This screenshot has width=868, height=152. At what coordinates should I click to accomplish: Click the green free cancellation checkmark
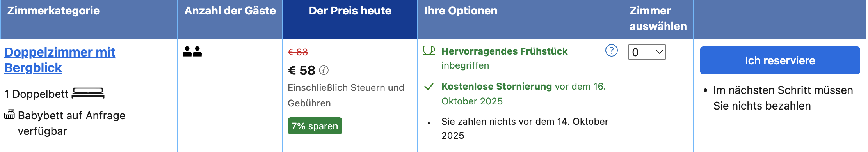pos(429,87)
